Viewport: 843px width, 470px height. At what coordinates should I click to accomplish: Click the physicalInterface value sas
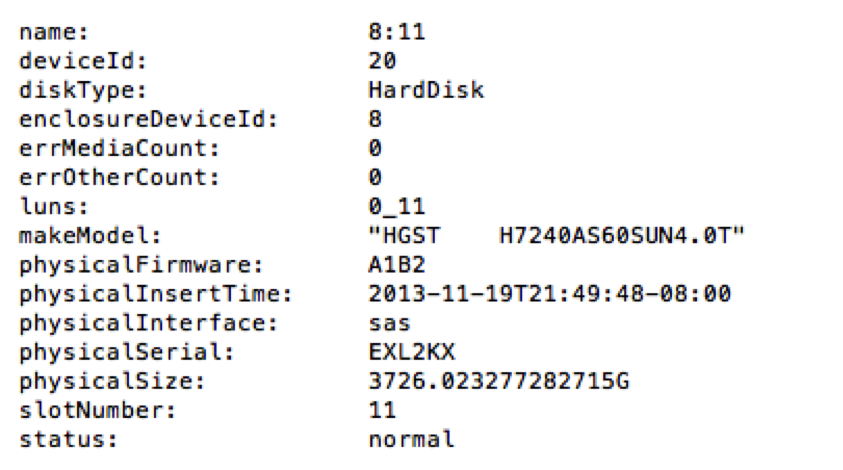pyautogui.click(x=389, y=323)
